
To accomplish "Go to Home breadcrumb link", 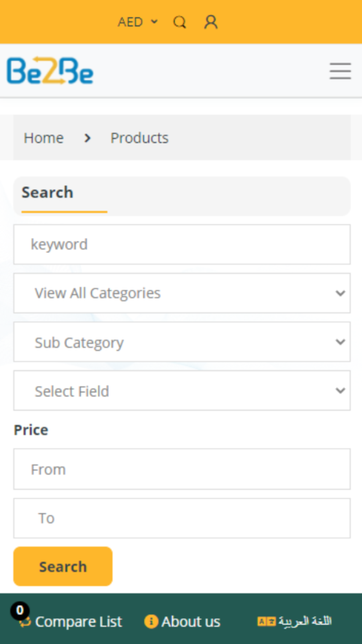I will click(x=44, y=138).
